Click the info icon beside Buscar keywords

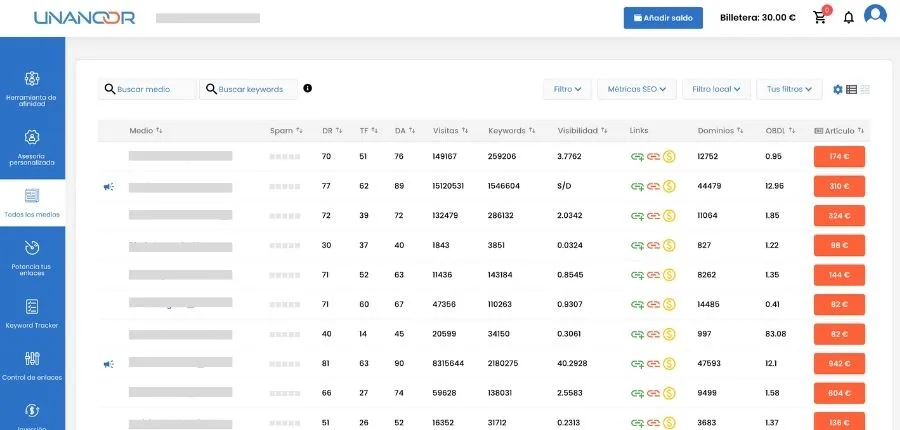coord(307,88)
